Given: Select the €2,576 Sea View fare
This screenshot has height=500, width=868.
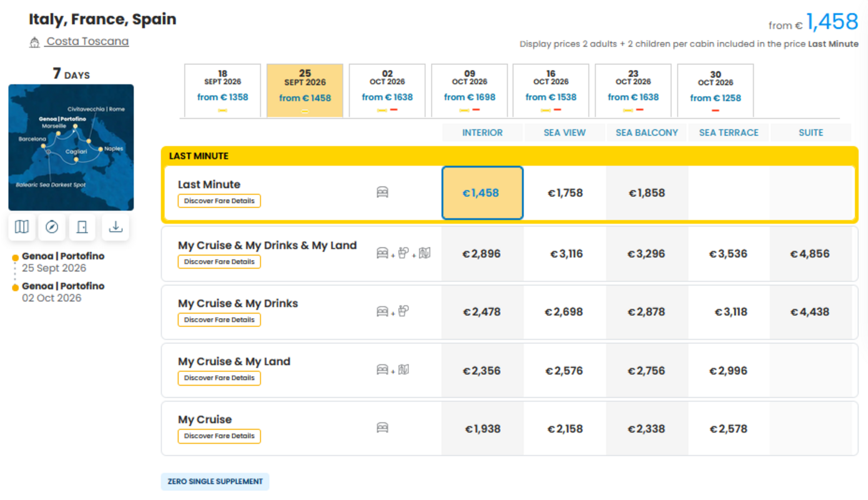Looking at the screenshot, I should click(565, 371).
